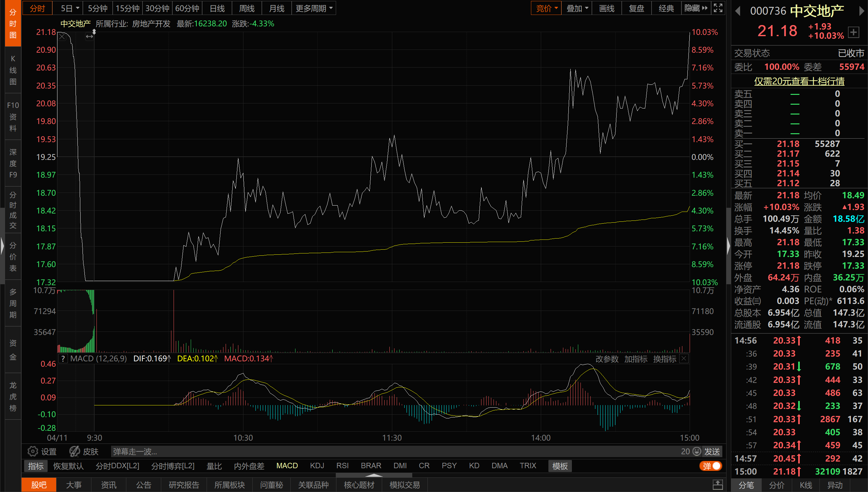Open 分价表 in left sidebar
The width and height of the screenshot is (868, 492).
click(13, 257)
